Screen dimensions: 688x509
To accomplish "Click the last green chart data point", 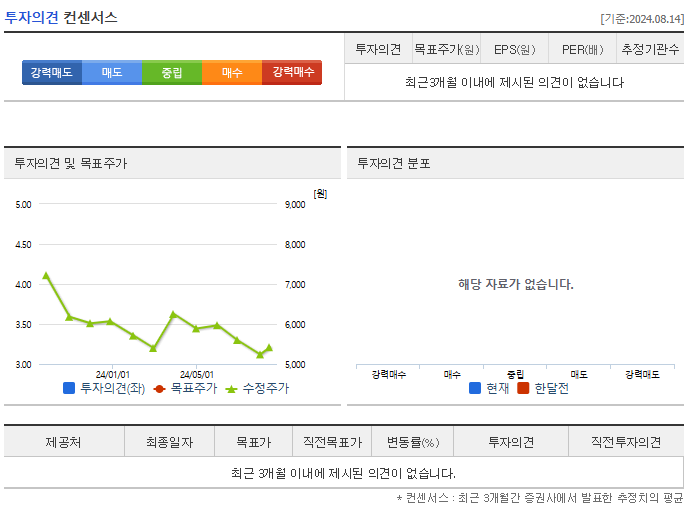I will (x=269, y=348).
